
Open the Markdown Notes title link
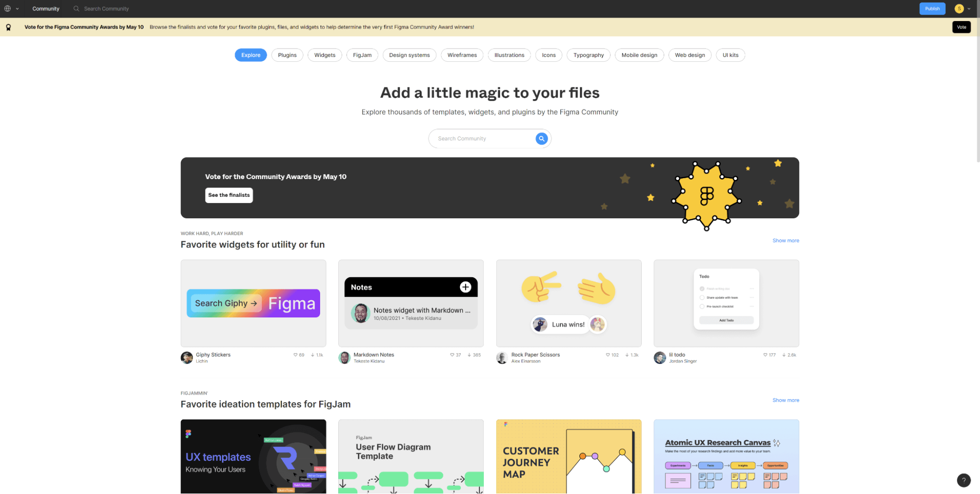(374, 355)
